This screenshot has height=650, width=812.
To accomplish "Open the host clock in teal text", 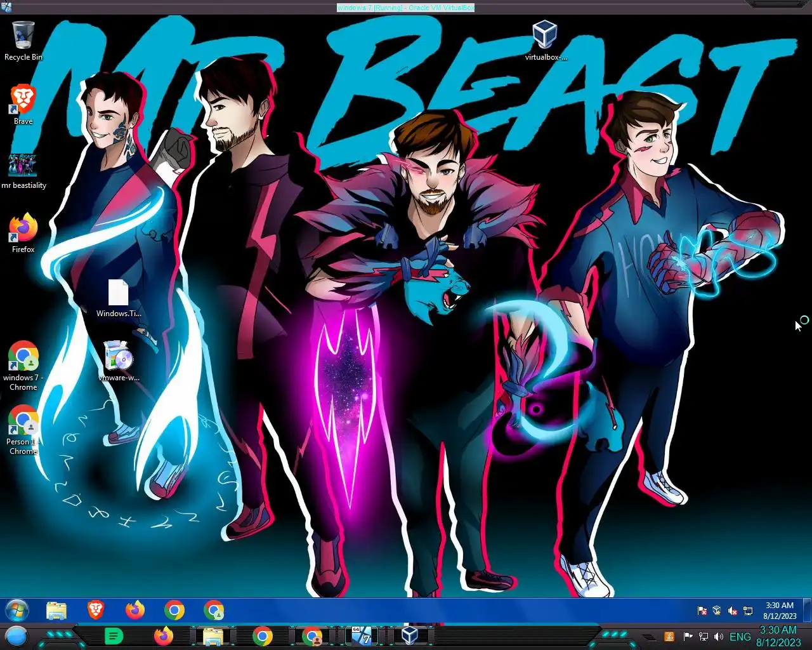I will click(778, 636).
